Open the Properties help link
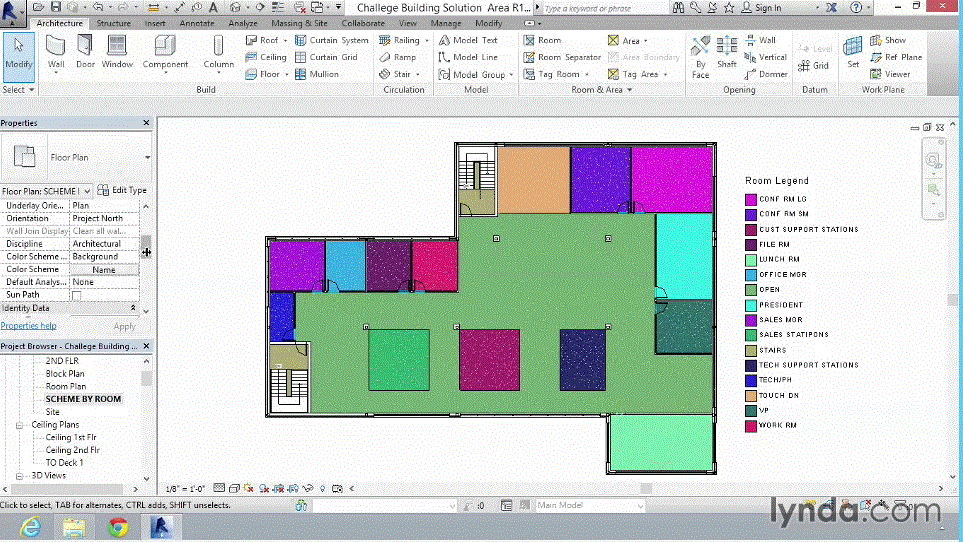 [x=28, y=326]
